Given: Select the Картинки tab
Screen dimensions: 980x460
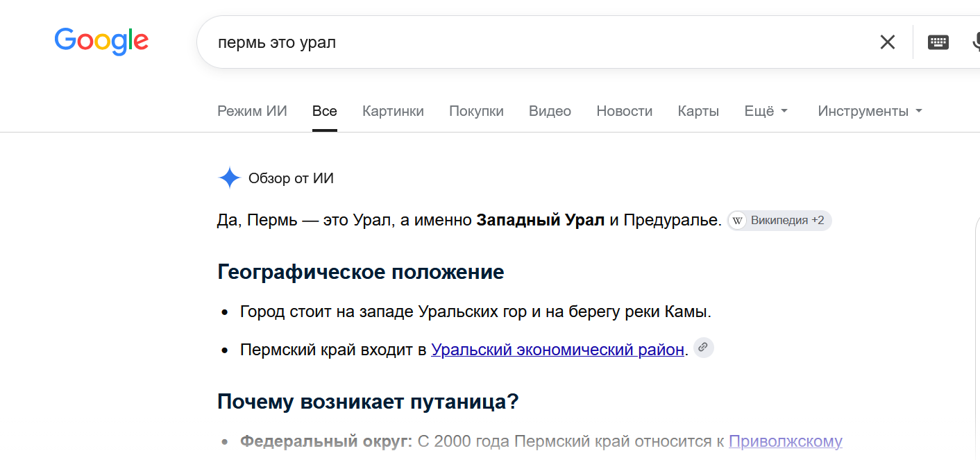Looking at the screenshot, I should tap(393, 111).
